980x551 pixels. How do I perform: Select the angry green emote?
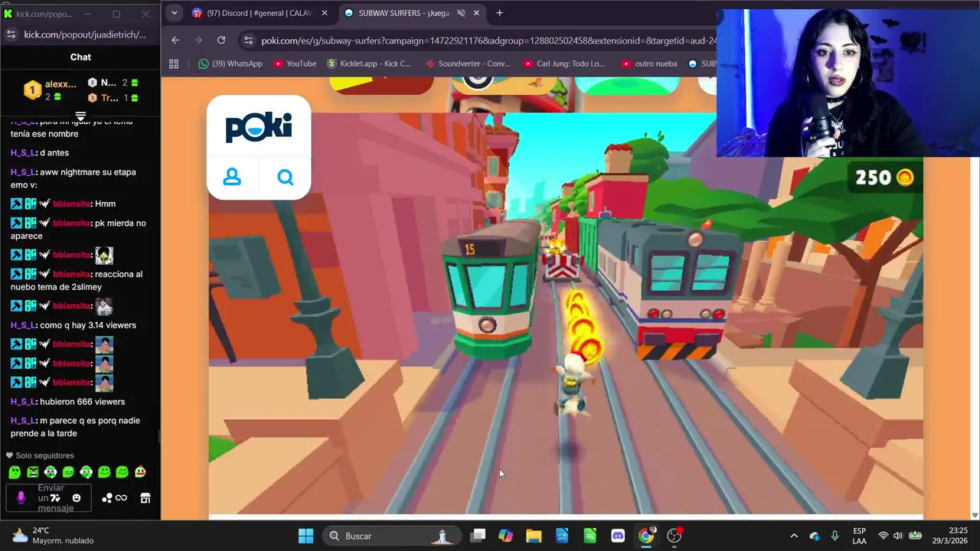click(33, 472)
